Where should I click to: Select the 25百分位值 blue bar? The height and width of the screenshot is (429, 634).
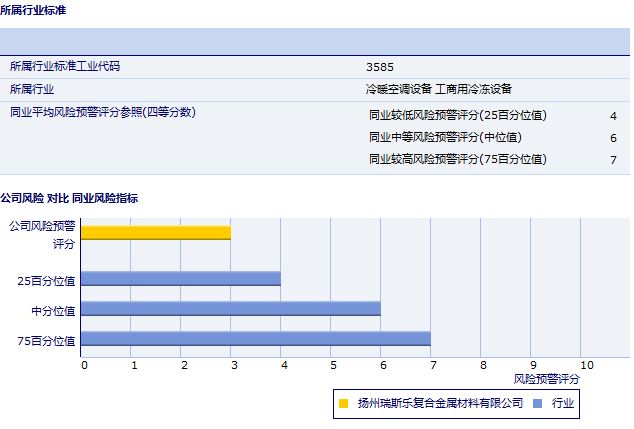[181, 279]
